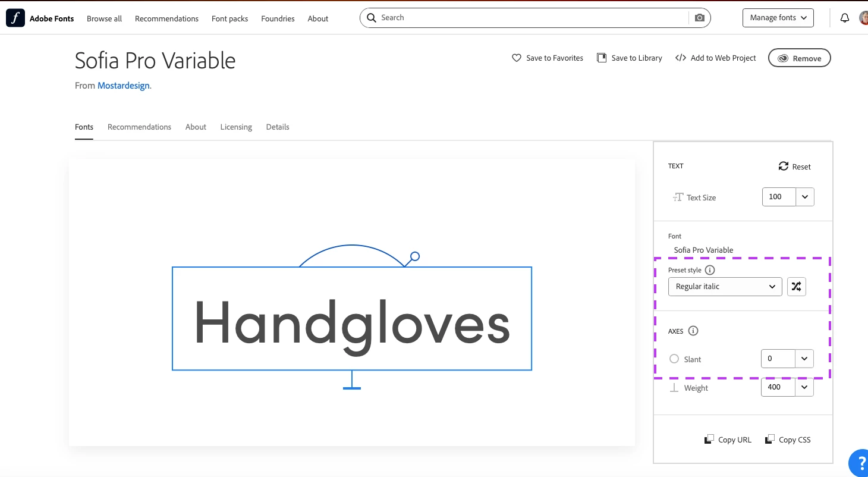Click the heart icon for favorites

pyautogui.click(x=517, y=58)
